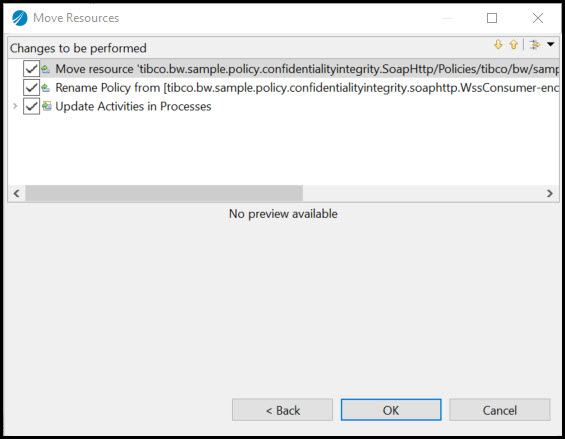565x439 pixels.
Task: Cancel the Move Resources dialog
Action: point(499,410)
